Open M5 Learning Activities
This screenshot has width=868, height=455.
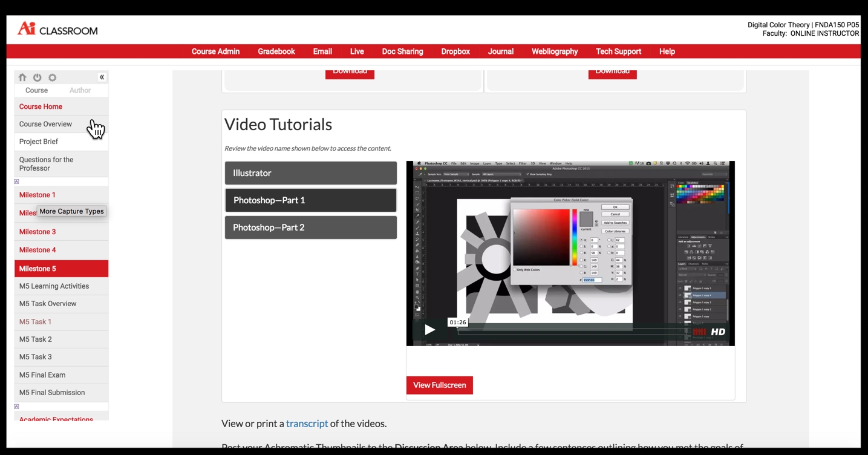[61, 286]
